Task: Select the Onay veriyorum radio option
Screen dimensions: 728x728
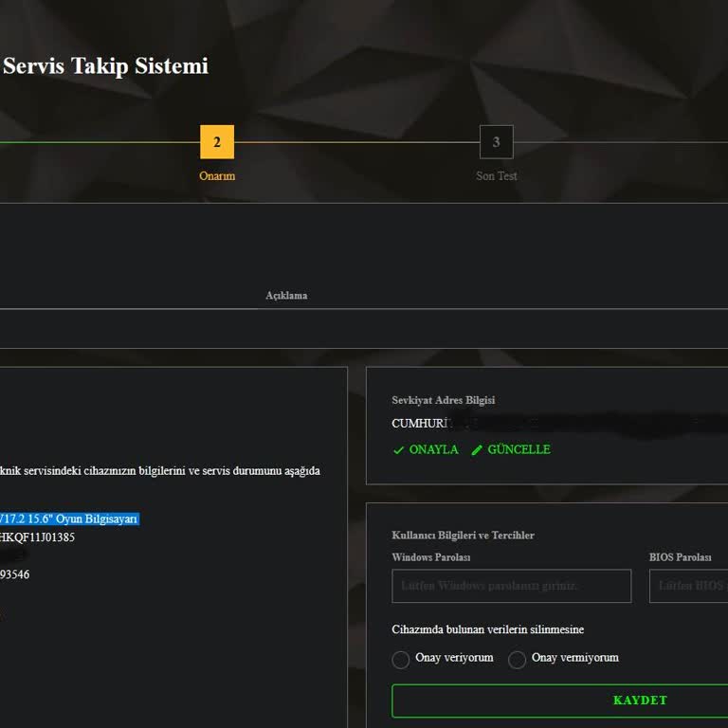Action: click(400, 659)
